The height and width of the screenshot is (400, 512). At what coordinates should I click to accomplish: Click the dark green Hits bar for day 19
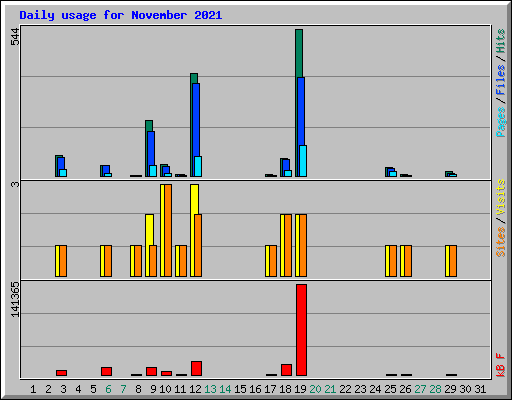pyautogui.click(x=299, y=53)
